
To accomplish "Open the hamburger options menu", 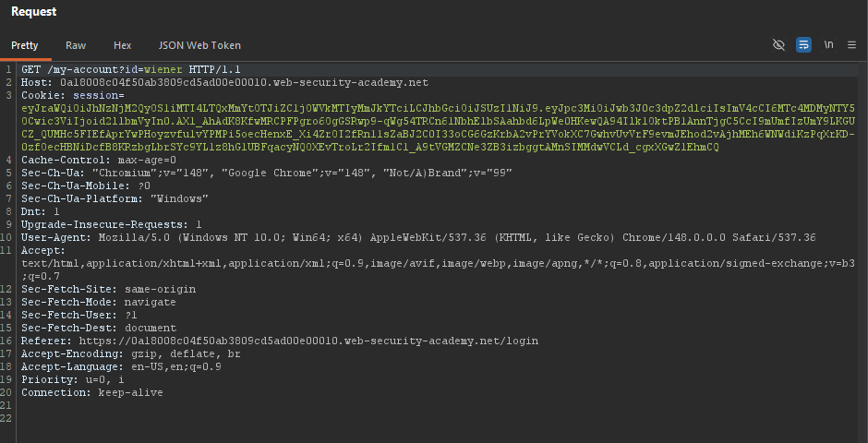I will coord(852,45).
